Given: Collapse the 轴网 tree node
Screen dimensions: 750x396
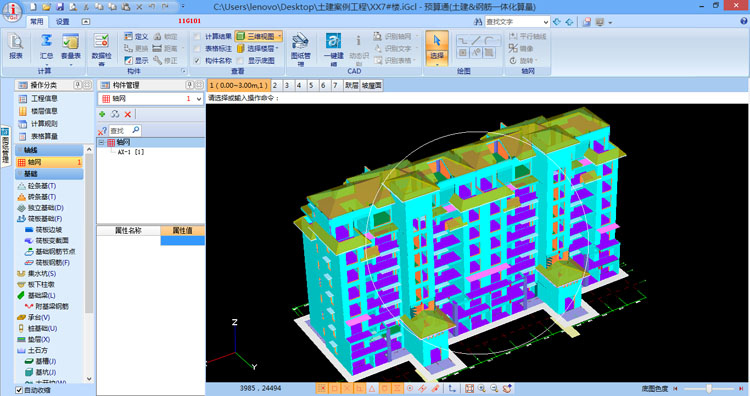Looking at the screenshot, I should click(101, 143).
